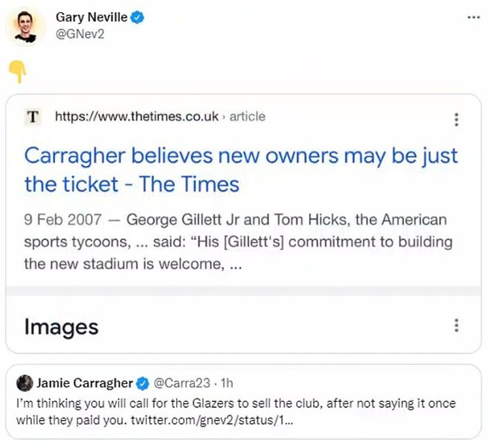Open the search result's three-dot options
Viewport: 490px width, 448px height.
coord(456,120)
